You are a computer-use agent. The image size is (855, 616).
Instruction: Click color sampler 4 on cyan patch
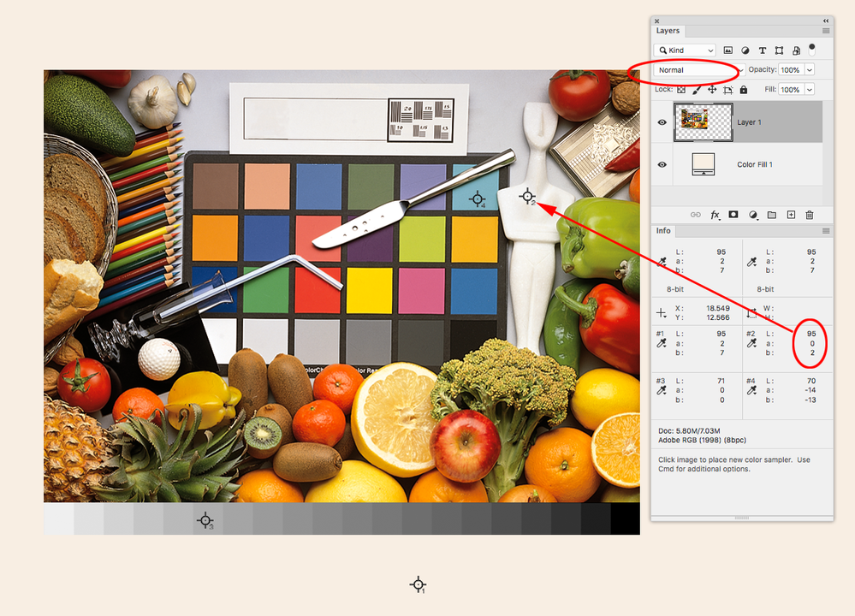(x=477, y=199)
